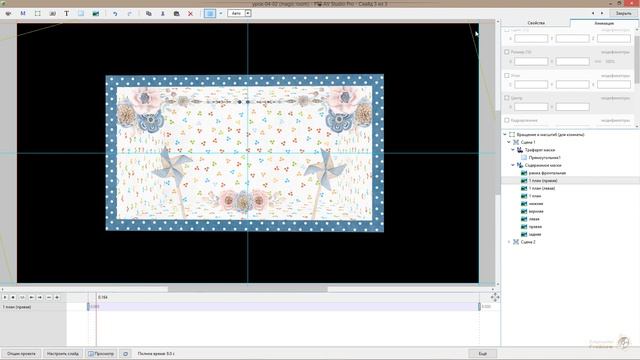Select the нижняя layer in tree

point(536,204)
